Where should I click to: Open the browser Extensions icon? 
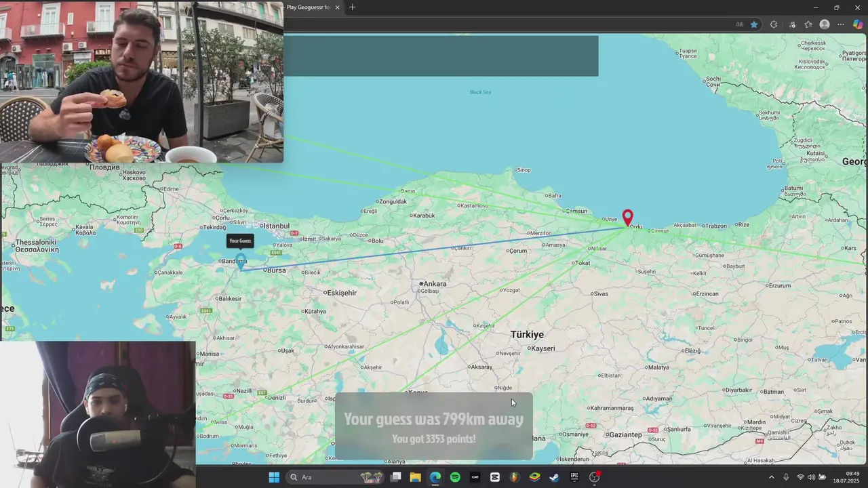774,24
